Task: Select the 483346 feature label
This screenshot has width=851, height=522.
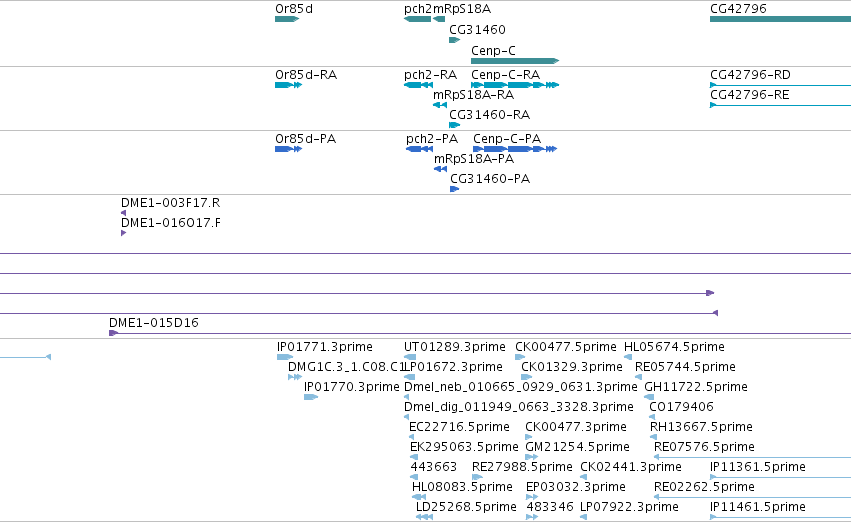Action: pos(550,507)
